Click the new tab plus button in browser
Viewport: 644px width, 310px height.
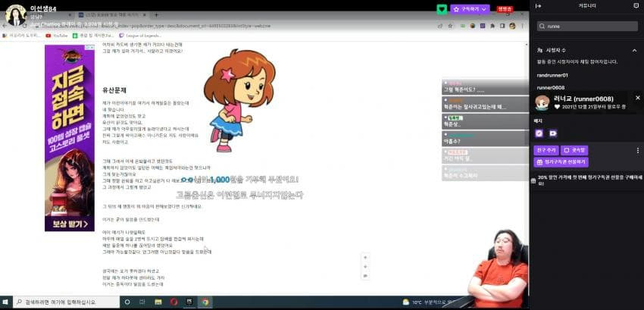coord(156,15)
